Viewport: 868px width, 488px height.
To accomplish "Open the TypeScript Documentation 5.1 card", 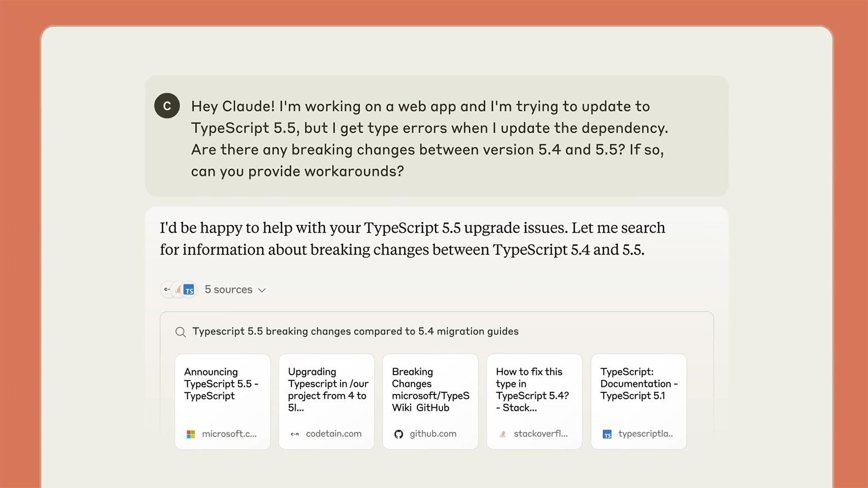I will coord(638,401).
